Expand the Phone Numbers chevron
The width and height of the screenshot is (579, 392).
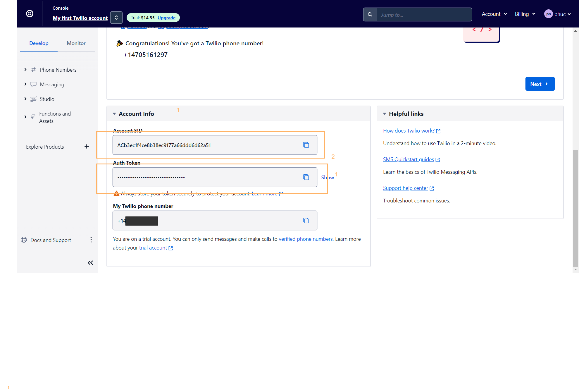[25, 70]
